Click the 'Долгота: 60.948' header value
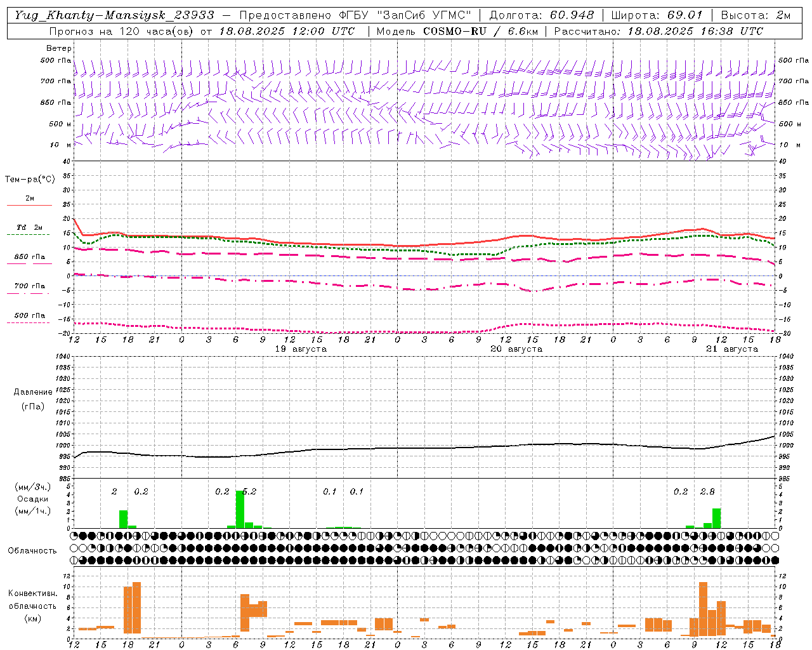Image resolution: width=812 pixels, height=650 pixels. click(x=542, y=15)
